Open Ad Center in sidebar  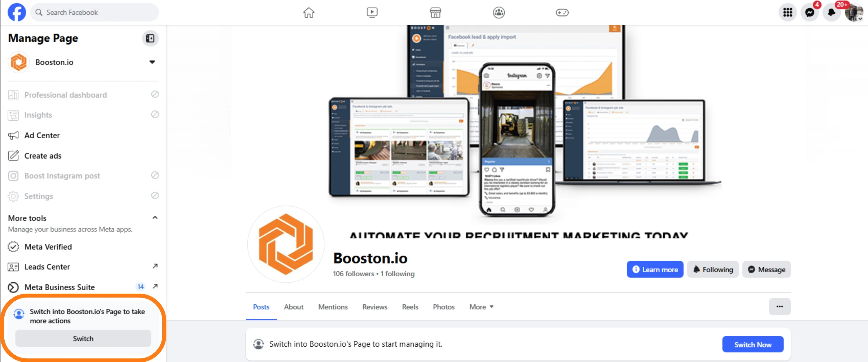click(x=42, y=135)
